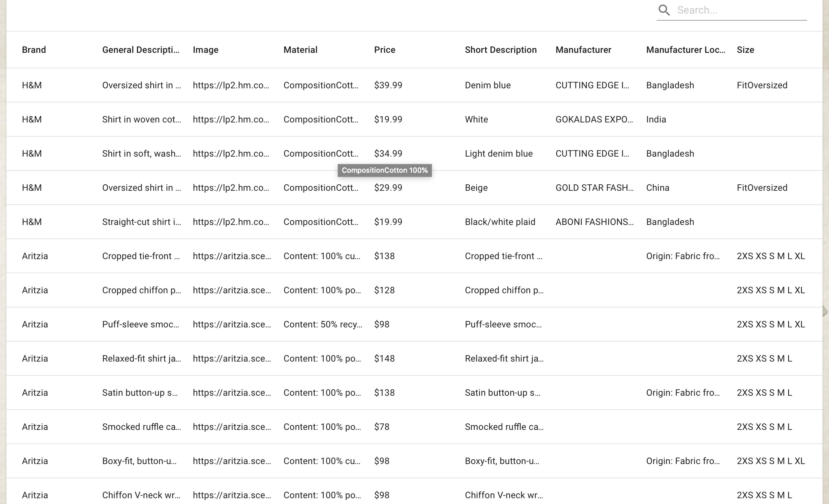Open the image URL in the first H&M row
Image resolution: width=829 pixels, height=504 pixels.
[231, 85]
